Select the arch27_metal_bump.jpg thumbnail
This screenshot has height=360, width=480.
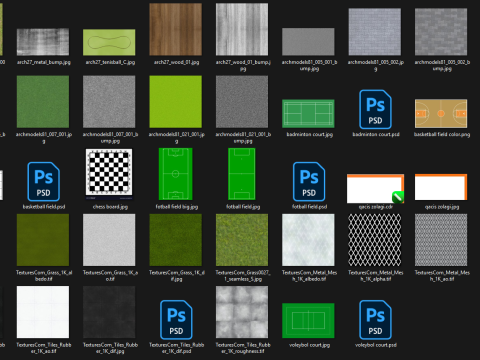coord(43,42)
